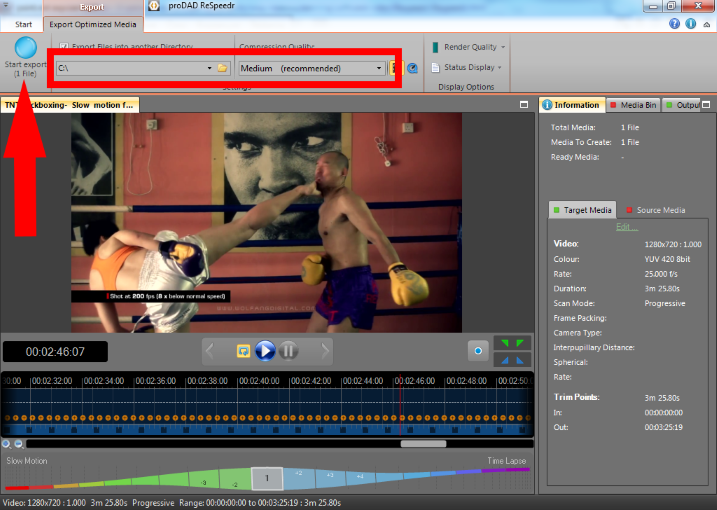Collapse the ribbon with the up arrow
The image size is (717, 510).
pos(705,23)
